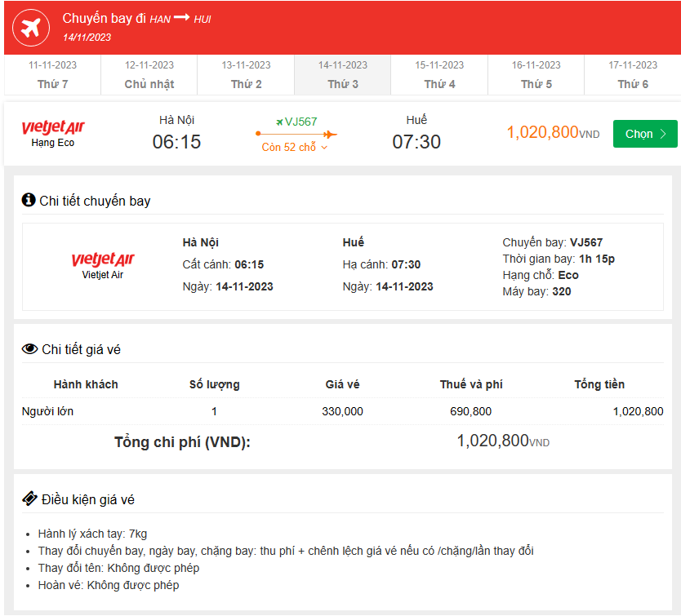Select the 14-11-2023 Thứ 3 date tab

[343, 74]
